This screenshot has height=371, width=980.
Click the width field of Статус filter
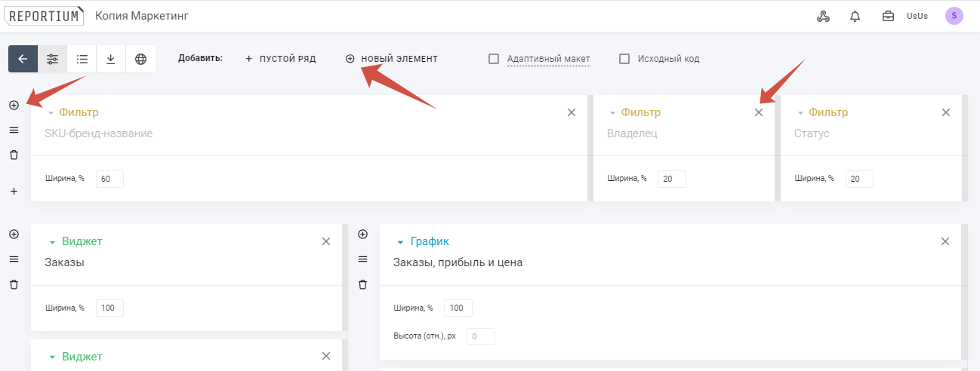(859, 179)
